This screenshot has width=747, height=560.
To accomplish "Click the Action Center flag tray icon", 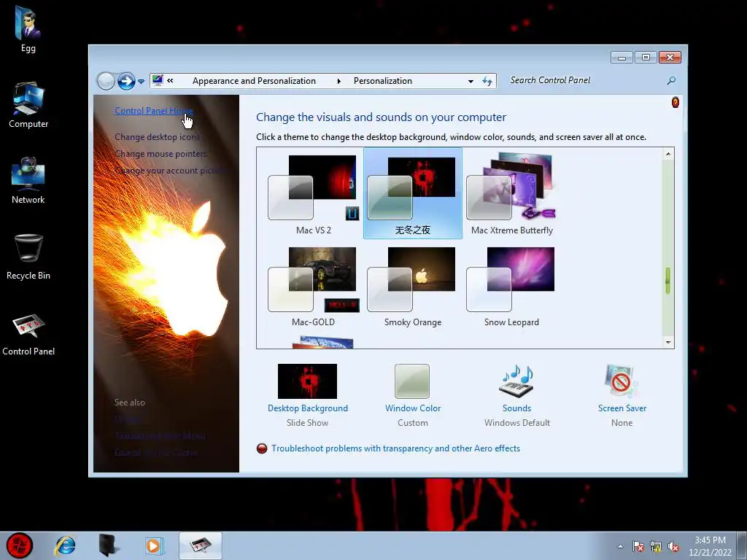I will [x=638, y=547].
